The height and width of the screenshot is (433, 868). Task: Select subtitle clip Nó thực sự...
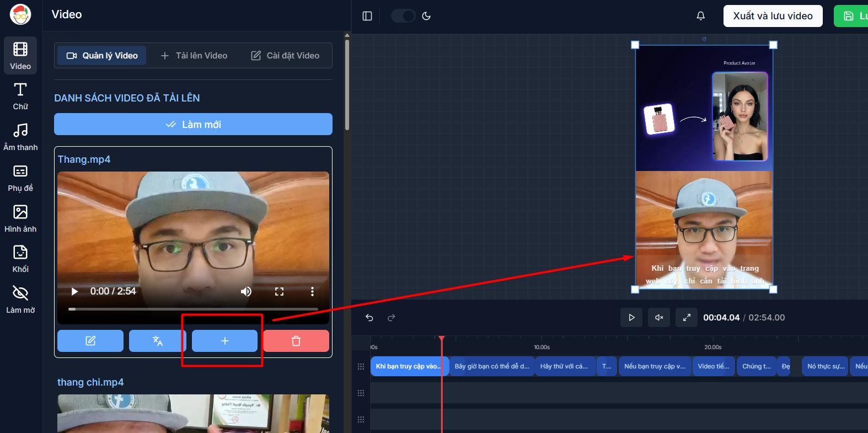tap(826, 366)
